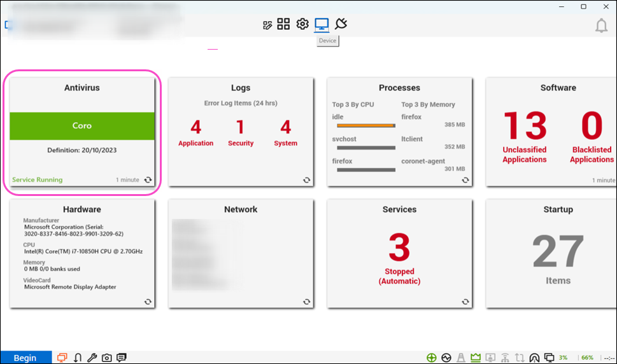Click the svchost CPU usage bar
Viewport: 617px width, 364px height.
tap(366, 148)
